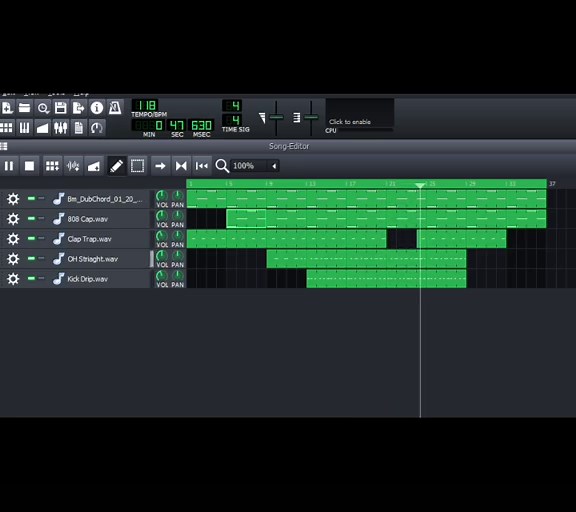Click the Clap Trap.wav track name button

(100, 239)
